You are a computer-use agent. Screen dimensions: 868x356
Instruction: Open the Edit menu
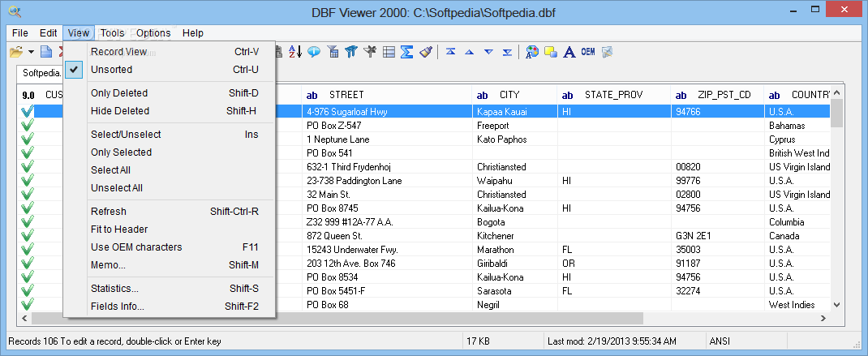[x=48, y=33]
